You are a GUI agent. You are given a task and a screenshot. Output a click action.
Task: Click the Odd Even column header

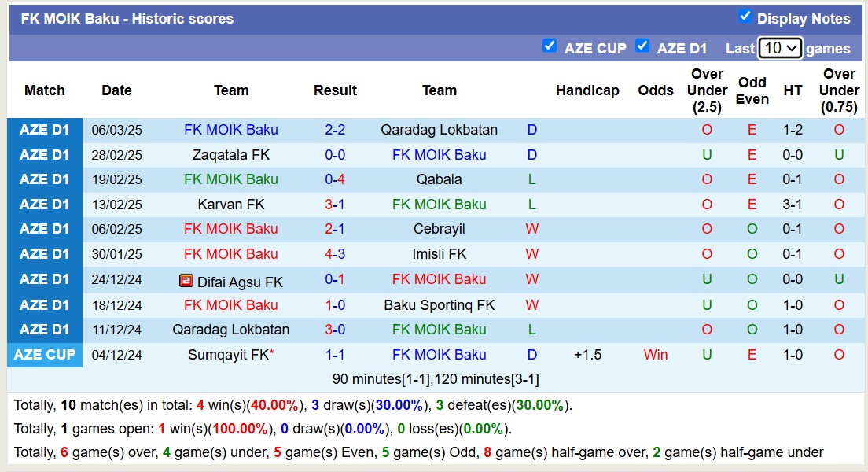(752, 90)
